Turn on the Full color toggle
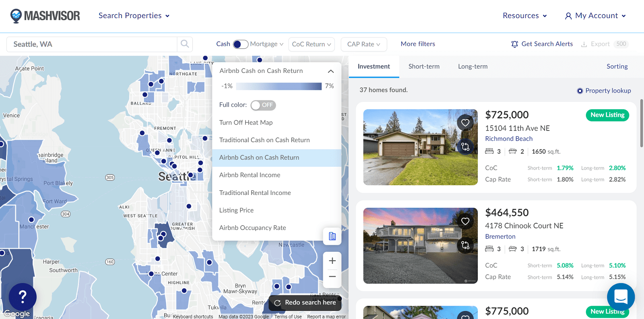The image size is (644, 319). 263,105
